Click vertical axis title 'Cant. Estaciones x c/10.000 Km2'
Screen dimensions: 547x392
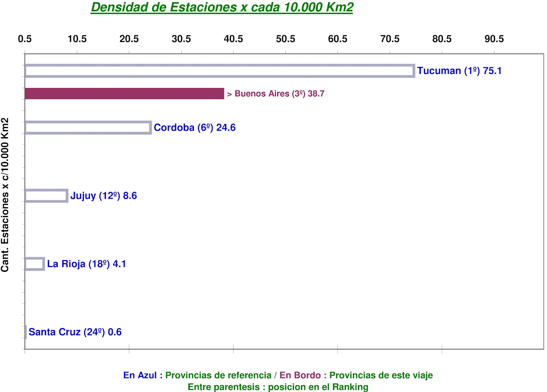[5, 195]
